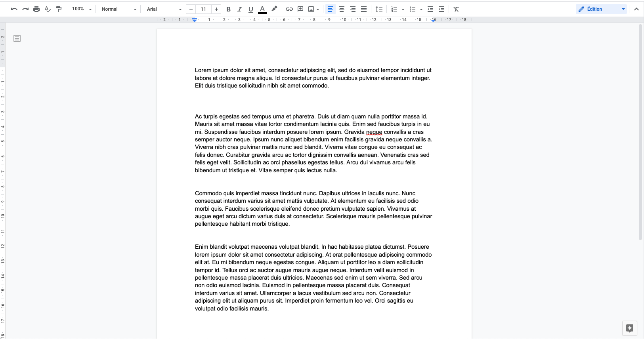This screenshot has height=341, width=644.
Task: Click the insert image icon
Action: (311, 9)
